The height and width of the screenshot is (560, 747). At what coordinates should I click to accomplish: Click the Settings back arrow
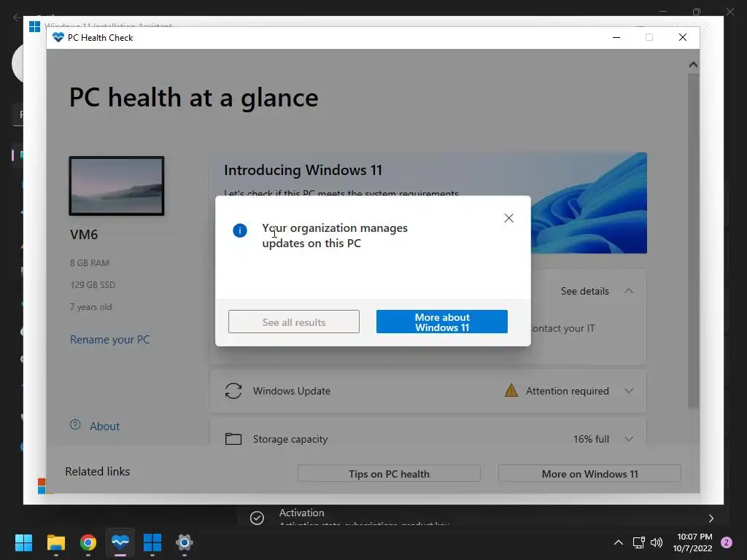(16, 17)
